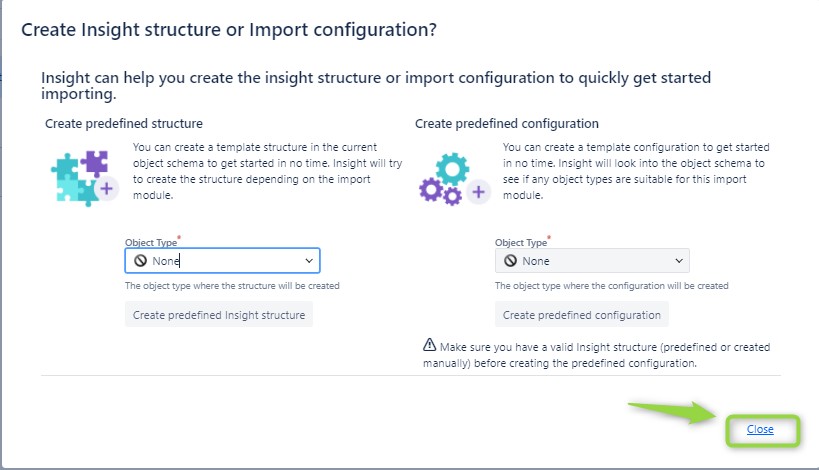This screenshot has width=819, height=470.
Task: Close the dialog using the Close link
Action: (x=760, y=429)
